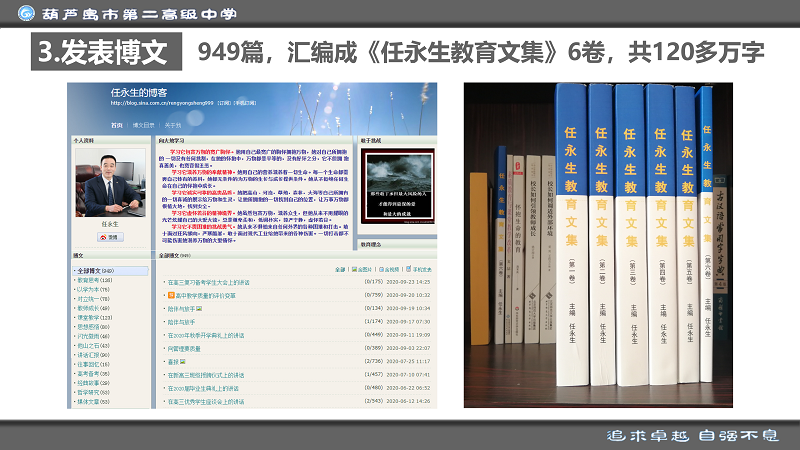Click the 手机订阅 link beside blog URL

point(244,103)
